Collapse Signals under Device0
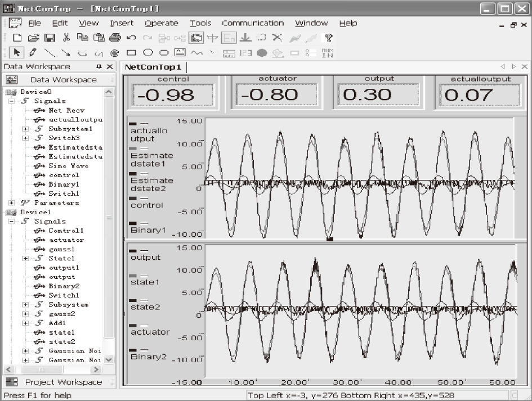The height and width of the screenshot is (401, 532). tap(11, 101)
